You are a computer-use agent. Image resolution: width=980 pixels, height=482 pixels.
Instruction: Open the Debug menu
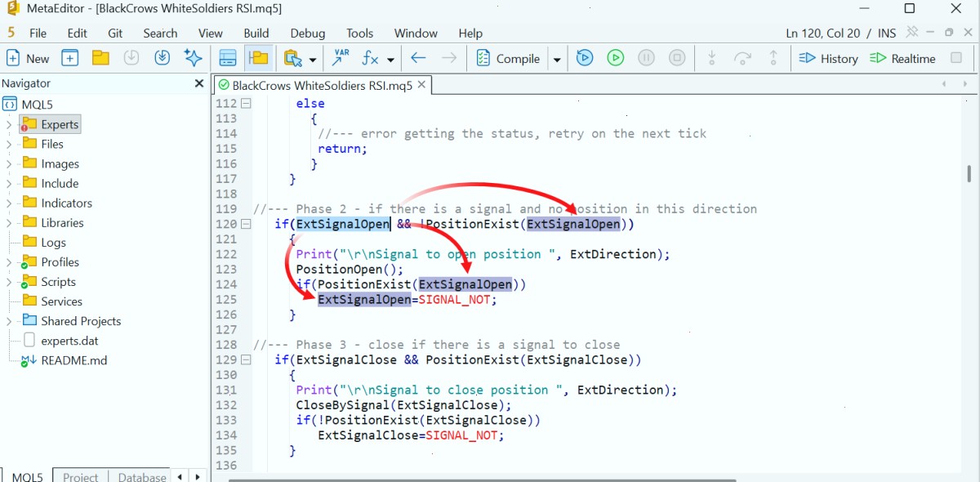click(x=308, y=33)
